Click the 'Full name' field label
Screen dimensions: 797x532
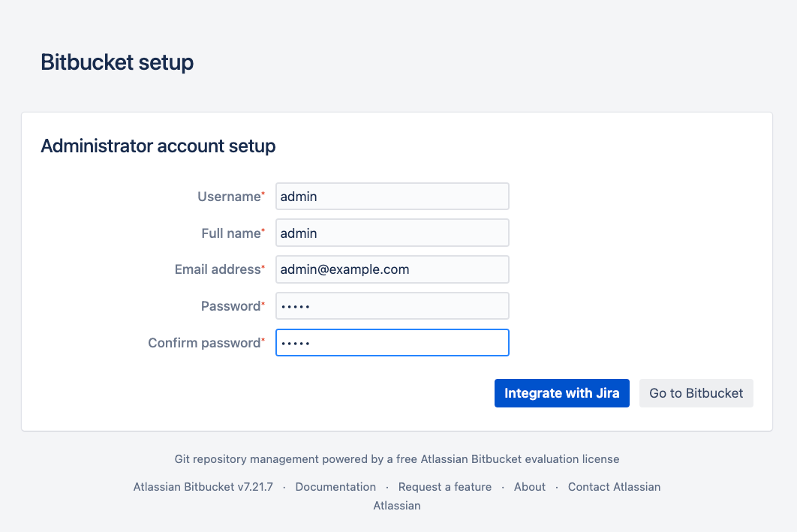point(233,233)
